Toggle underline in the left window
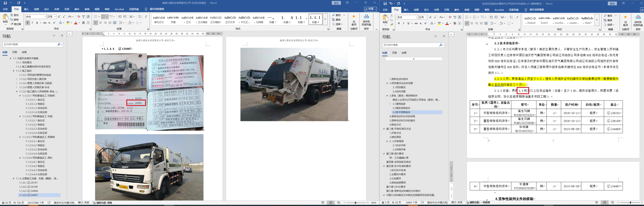 click(37, 23)
